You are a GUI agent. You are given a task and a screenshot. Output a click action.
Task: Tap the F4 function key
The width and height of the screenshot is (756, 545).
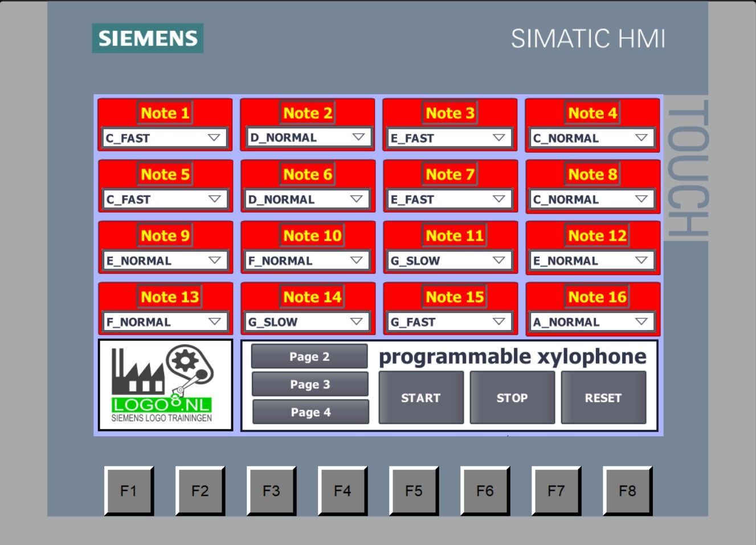342,491
